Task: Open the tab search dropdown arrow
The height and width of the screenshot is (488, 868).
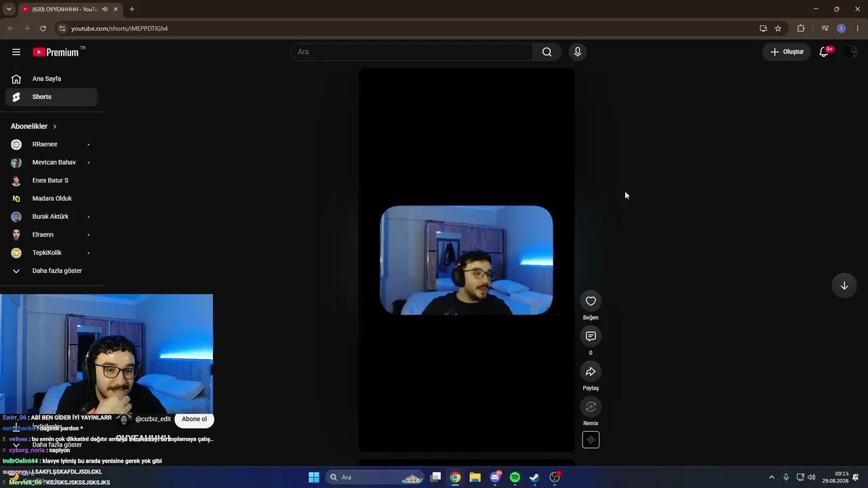Action: (9, 9)
